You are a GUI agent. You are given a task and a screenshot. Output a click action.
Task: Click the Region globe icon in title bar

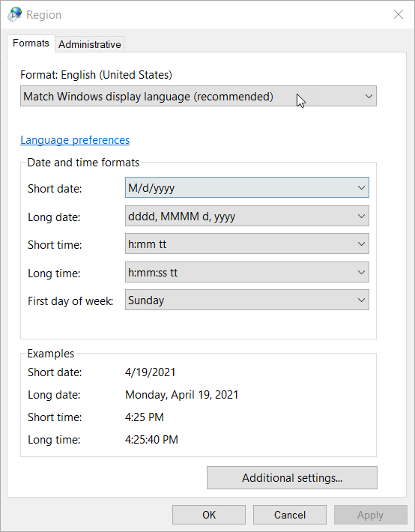coord(14,14)
